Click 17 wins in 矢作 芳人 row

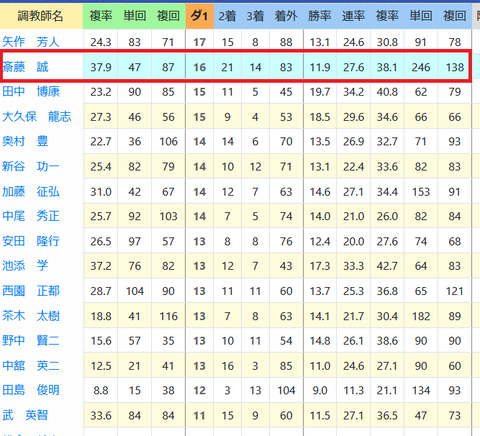tap(199, 42)
